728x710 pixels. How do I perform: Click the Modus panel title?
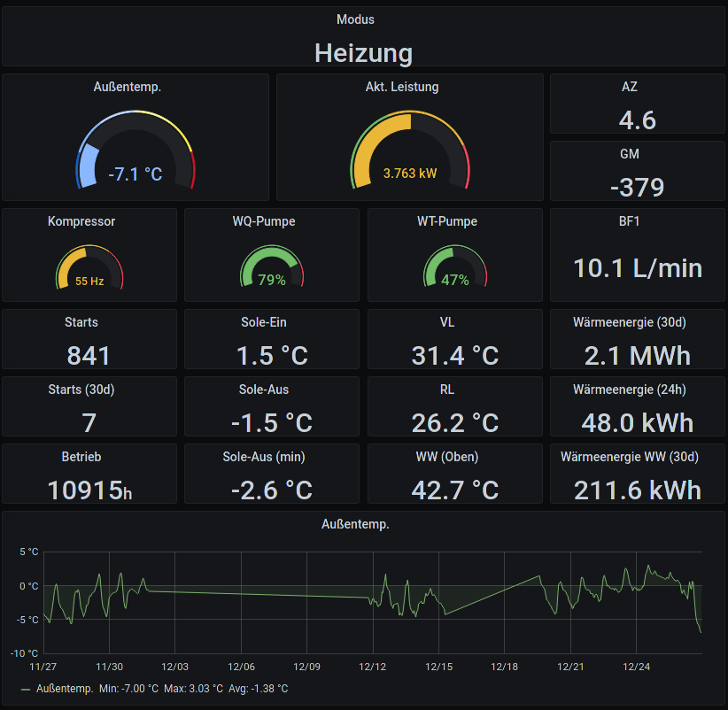355,19
